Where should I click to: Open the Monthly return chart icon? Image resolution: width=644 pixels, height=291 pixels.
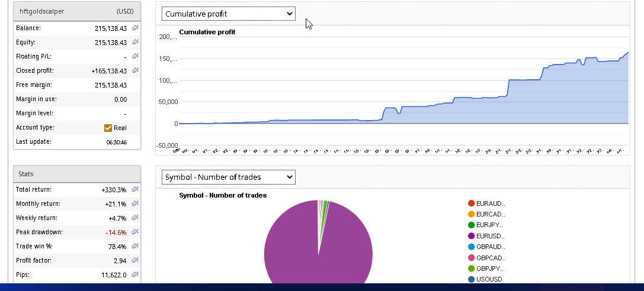(x=135, y=203)
